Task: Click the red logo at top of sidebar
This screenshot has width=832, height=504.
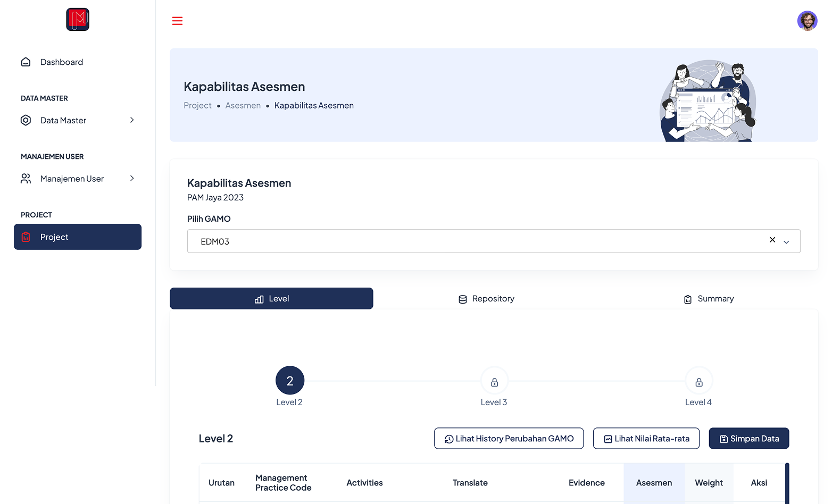Action: [77, 19]
